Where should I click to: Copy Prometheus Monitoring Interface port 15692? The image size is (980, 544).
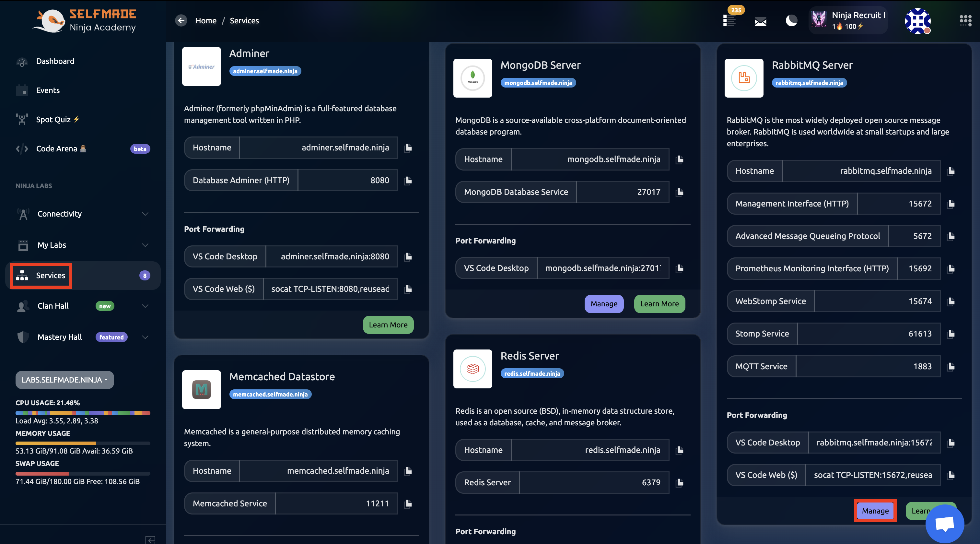click(951, 269)
